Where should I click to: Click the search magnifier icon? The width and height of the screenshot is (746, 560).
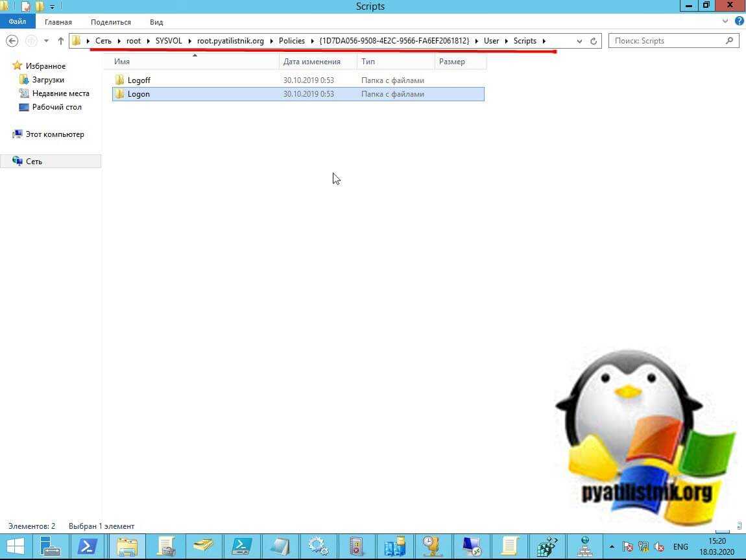coord(729,41)
